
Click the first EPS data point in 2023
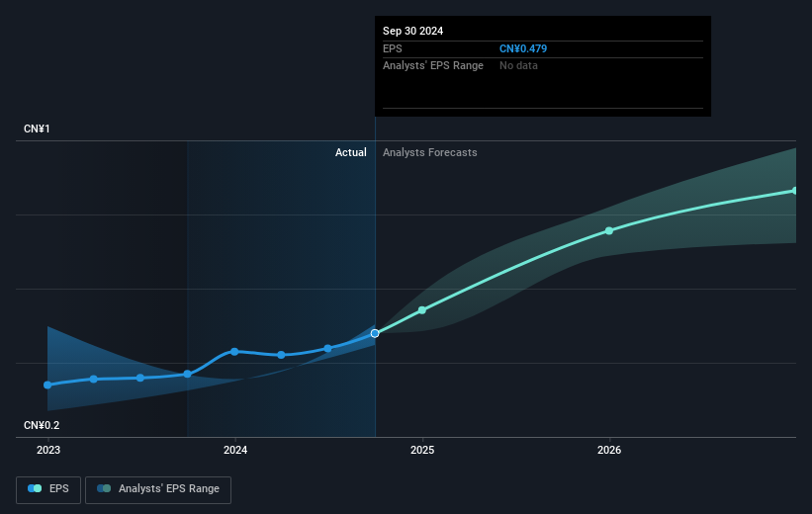(x=47, y=385)
